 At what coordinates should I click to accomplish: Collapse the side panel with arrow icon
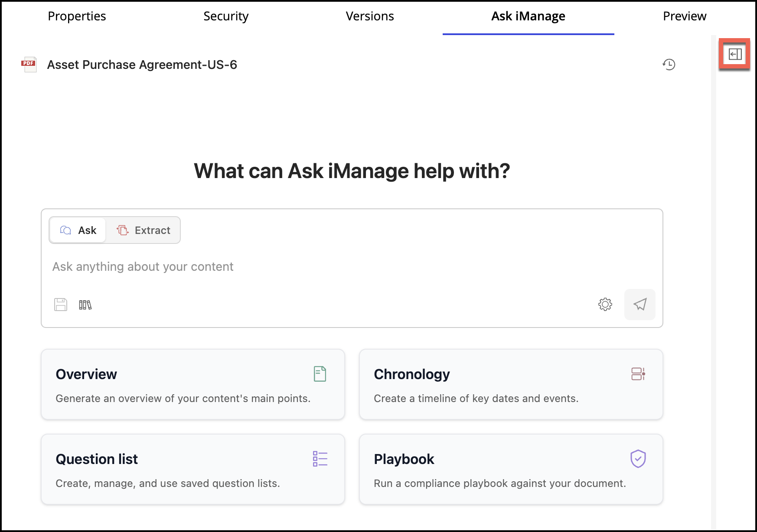(x=735, y=54)
